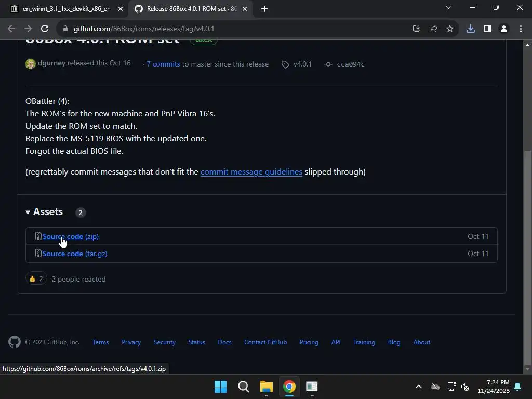Click the network display tray icon
532x399 pixels.
451,387
